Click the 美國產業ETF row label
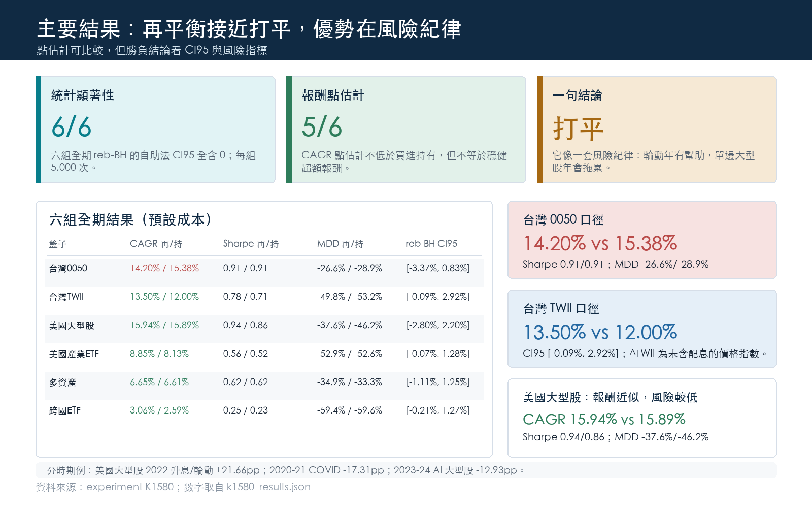The height and width of the screenshot is (508, 812). pos(74,354)
